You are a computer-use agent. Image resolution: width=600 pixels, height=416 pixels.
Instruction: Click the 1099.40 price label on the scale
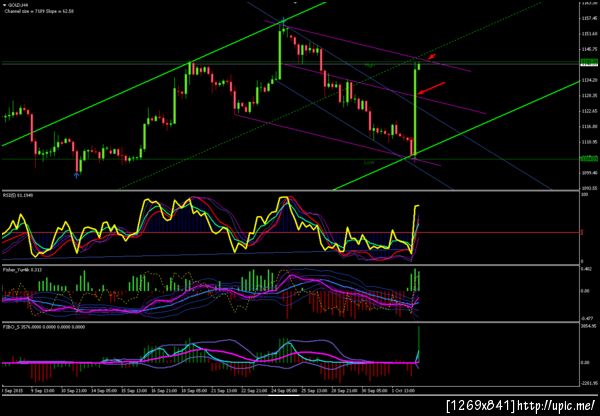click(589, 173)
